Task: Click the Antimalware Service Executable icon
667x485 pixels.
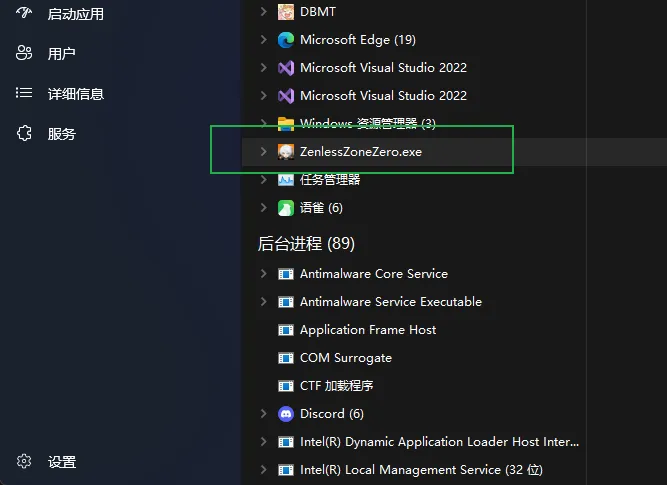Action: (285, 302)
